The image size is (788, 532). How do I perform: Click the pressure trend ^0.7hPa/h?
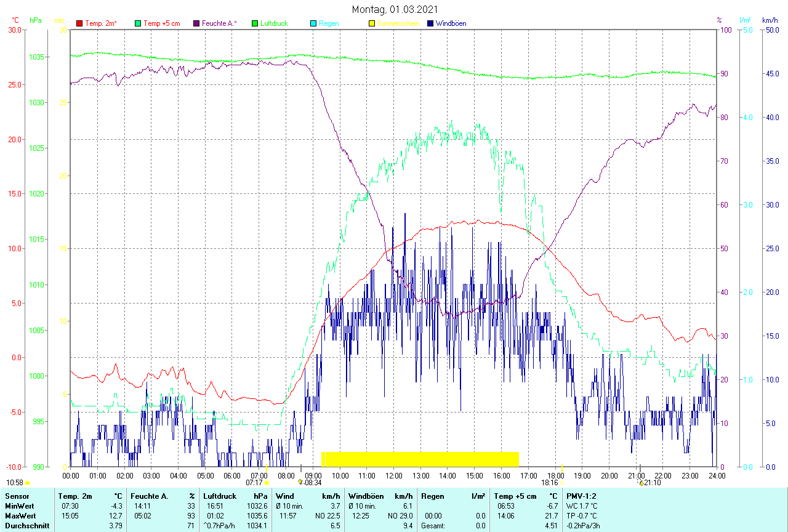(x=220, y=526)
